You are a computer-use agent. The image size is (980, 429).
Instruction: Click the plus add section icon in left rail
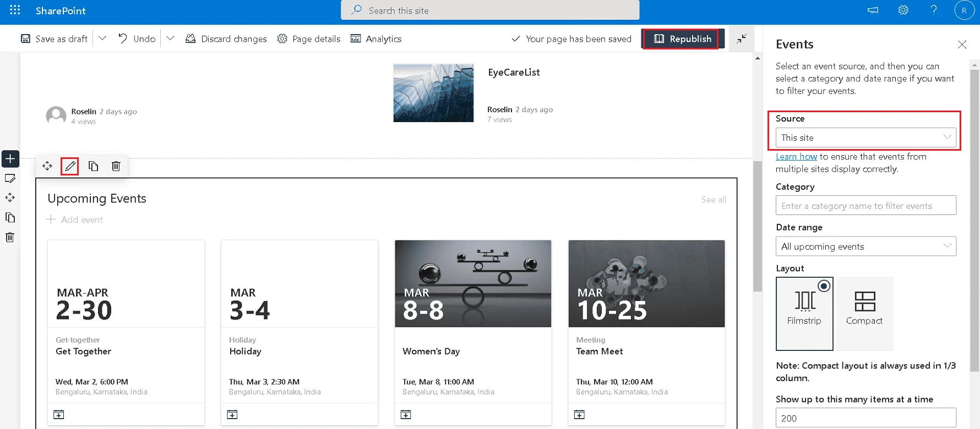point(10,159)
